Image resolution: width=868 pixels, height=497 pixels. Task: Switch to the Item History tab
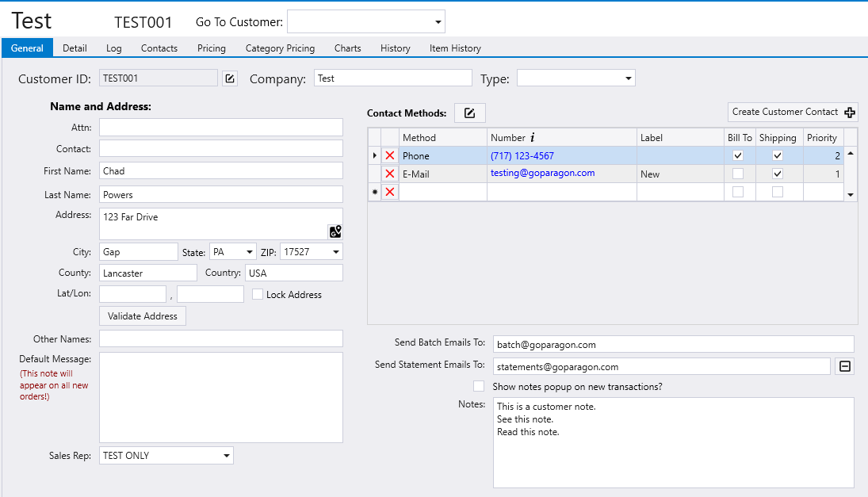455,48
